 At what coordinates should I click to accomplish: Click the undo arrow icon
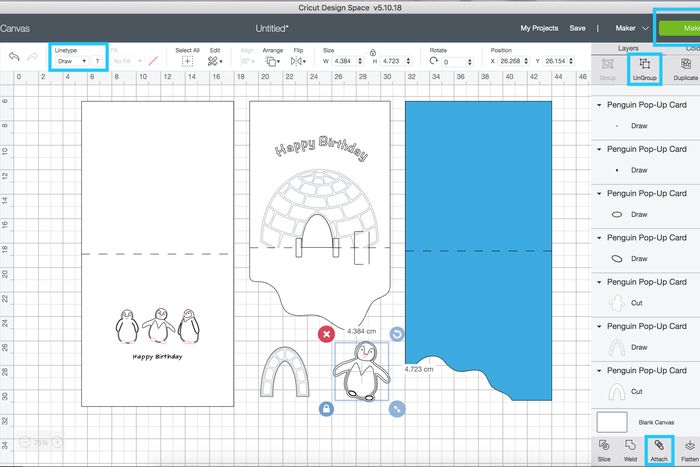tap(15, 61)
